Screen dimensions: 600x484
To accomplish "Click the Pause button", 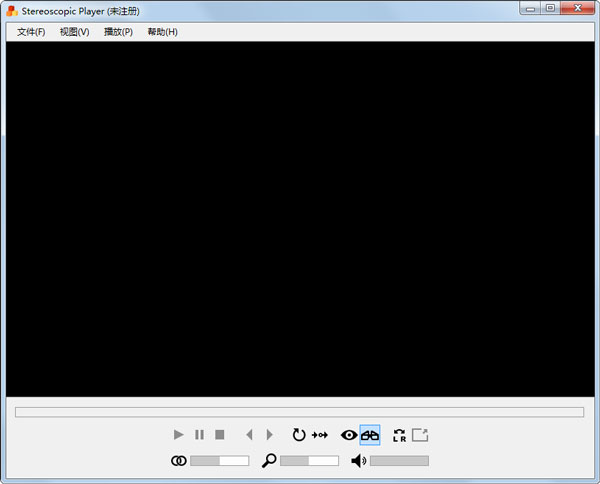I will 199,435.
